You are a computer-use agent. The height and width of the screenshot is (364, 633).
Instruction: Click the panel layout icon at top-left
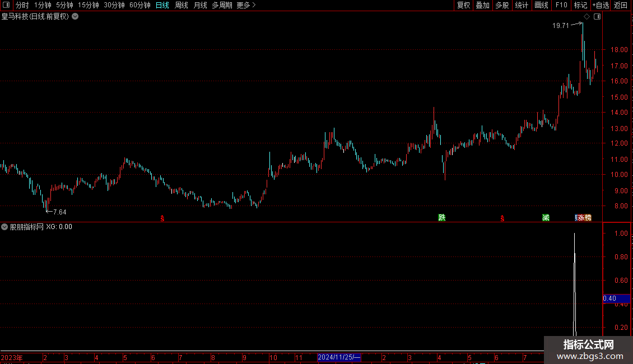tap(6, 5)
